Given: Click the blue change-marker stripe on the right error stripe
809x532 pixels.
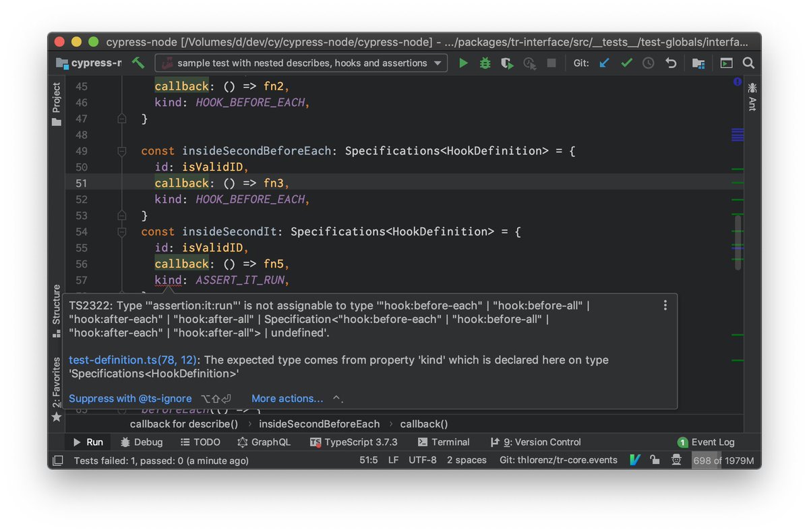Looking at the screenshot, I should point(738,134).
